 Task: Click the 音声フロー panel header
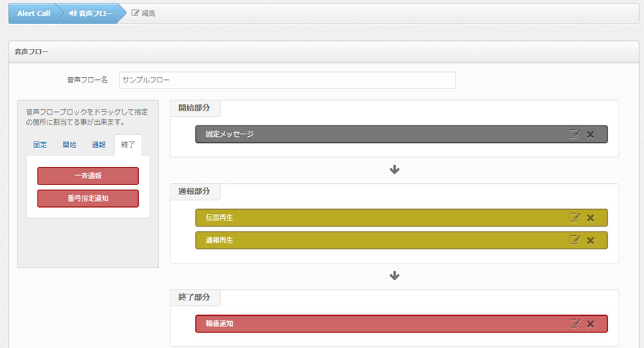pos(323,52)
